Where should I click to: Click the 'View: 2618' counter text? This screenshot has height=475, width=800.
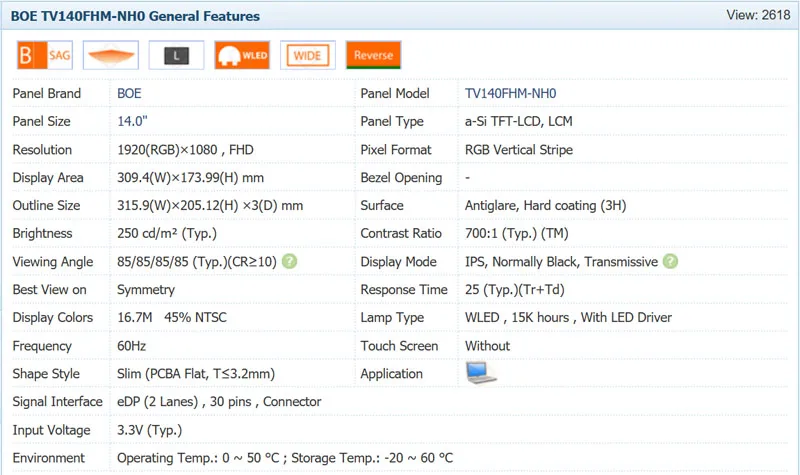click(x=758, y=15)
